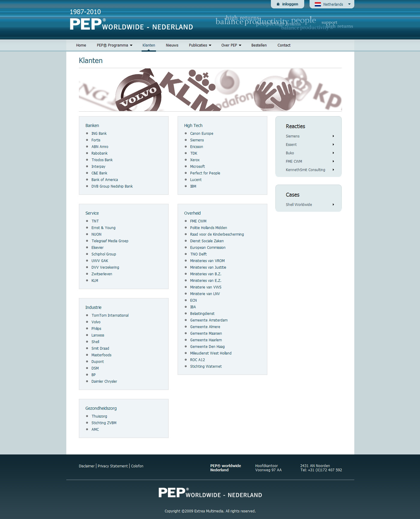420x519 pixels.
Task: Click Ministeries van Justitie entry
Action: click(208, 267)
